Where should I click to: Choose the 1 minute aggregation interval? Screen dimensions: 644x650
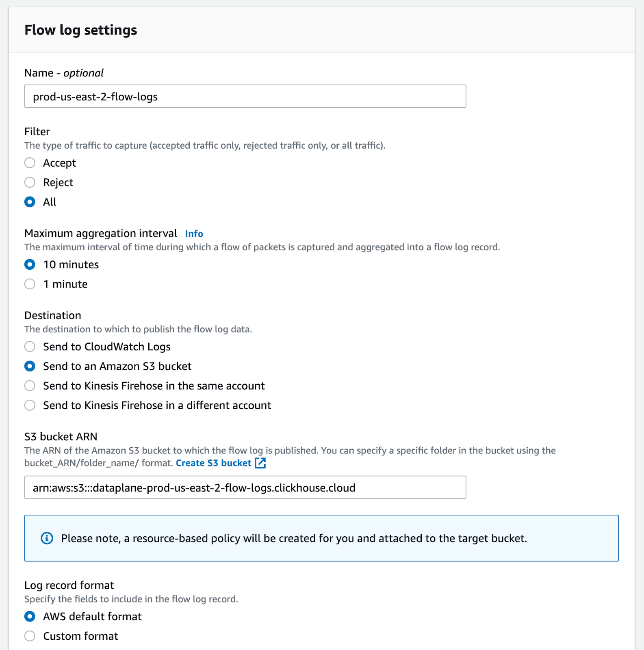[x=30, y=284]
